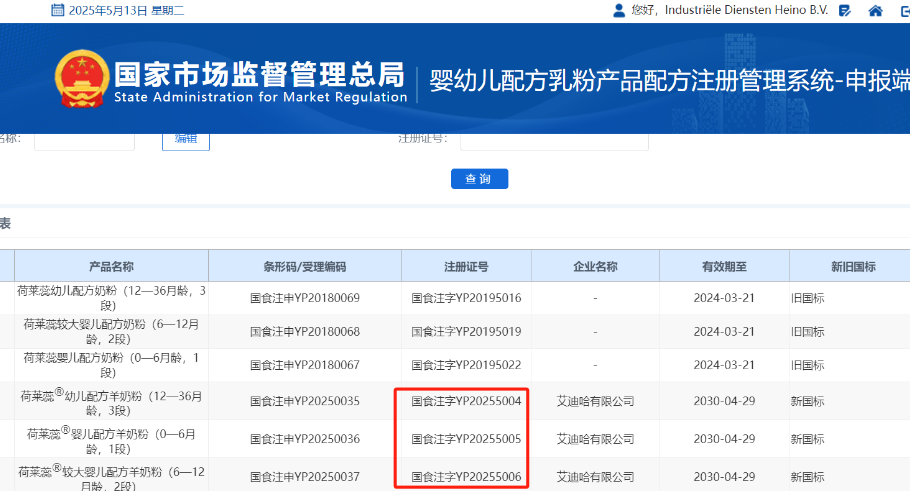Select registration number 国食注字YP20255004
910x491 pixels.
pyautogui.click(x=466, y=401)
